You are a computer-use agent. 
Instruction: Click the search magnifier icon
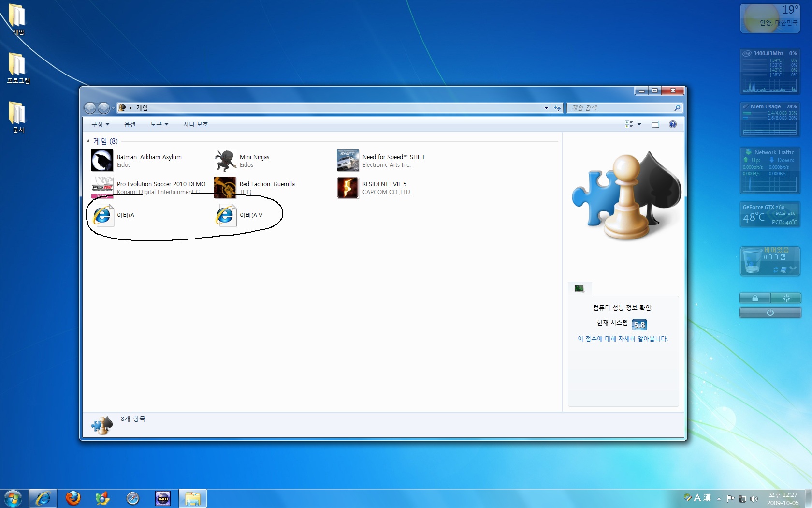coord(677,108)
